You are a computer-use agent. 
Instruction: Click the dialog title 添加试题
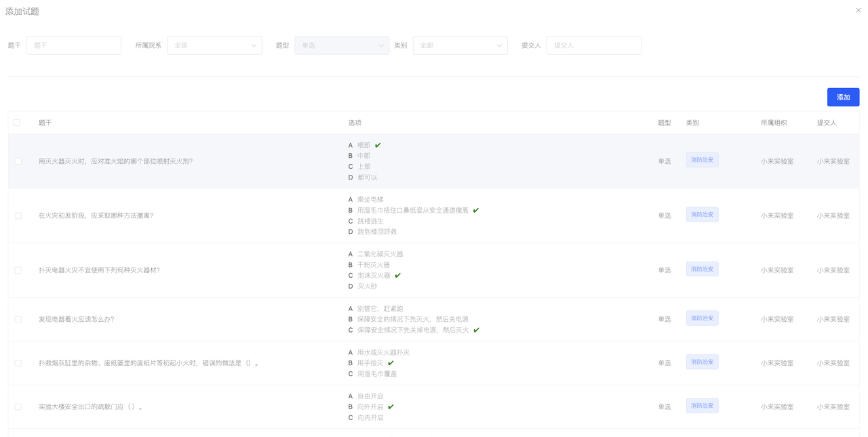22,12
